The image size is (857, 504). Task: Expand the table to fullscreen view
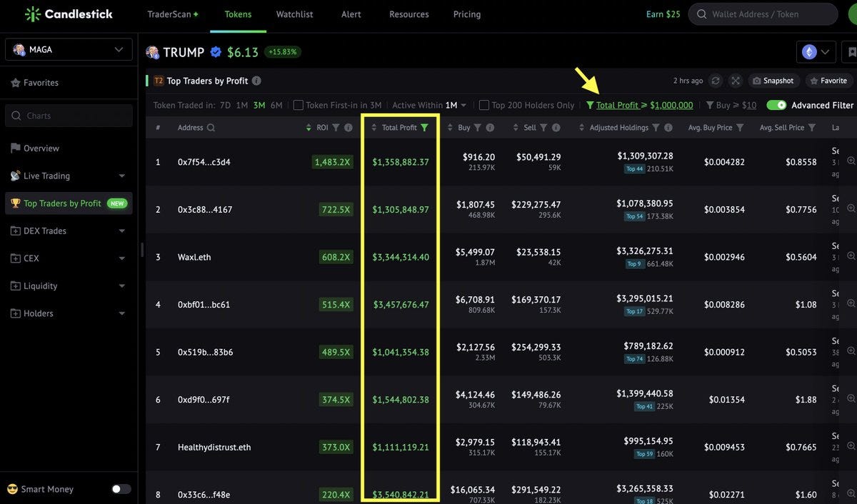pyautogui.click(x=736, y=81)
